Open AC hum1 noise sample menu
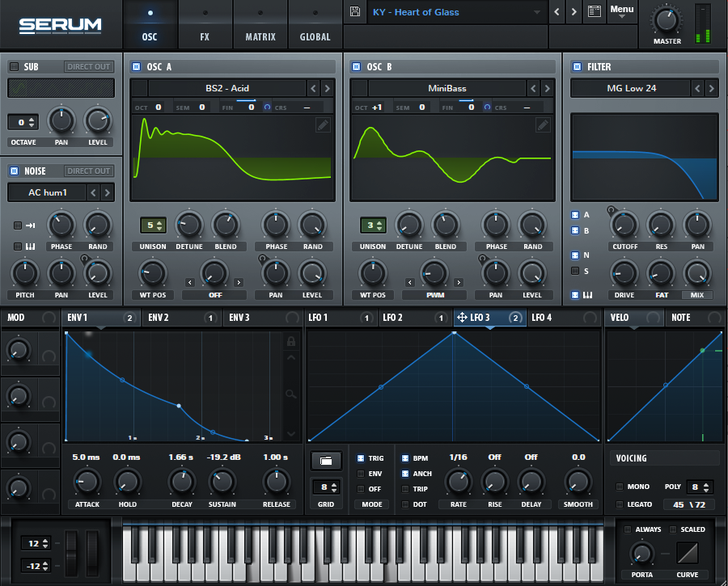Viewport: 728px width, 586px height. tap(48, 192)
